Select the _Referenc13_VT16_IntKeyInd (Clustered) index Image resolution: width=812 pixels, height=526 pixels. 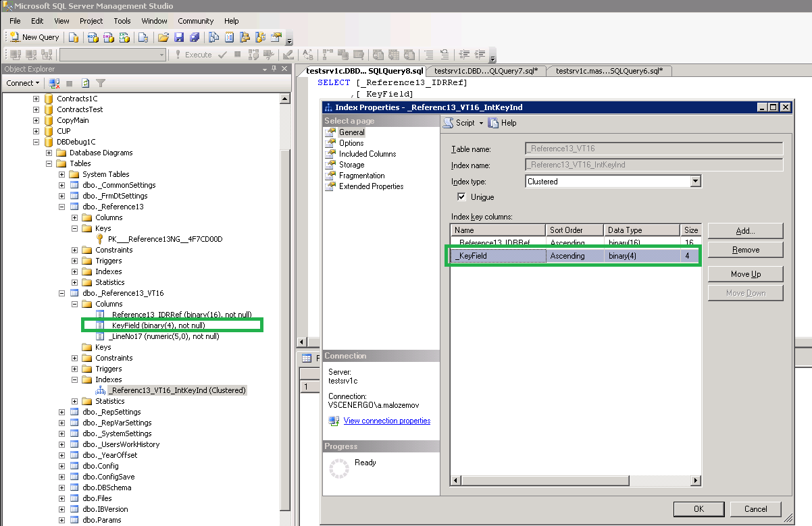pyautogui.click(x=177, y=390)
